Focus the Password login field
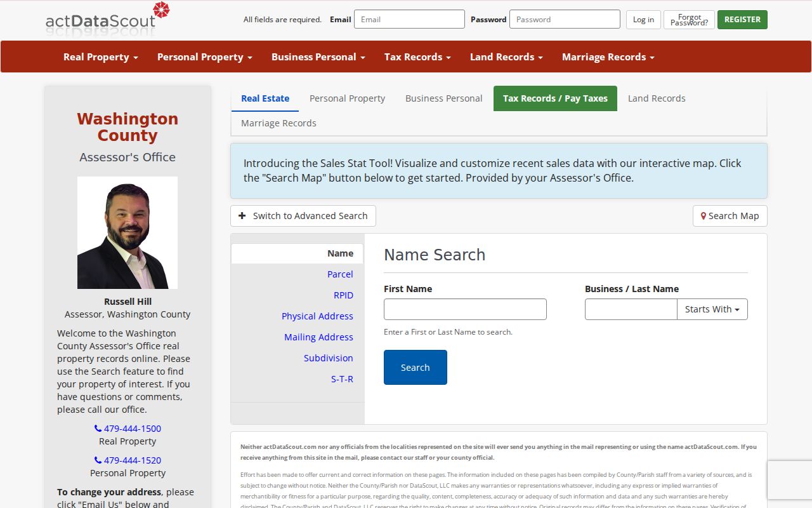 click(565, 19)
